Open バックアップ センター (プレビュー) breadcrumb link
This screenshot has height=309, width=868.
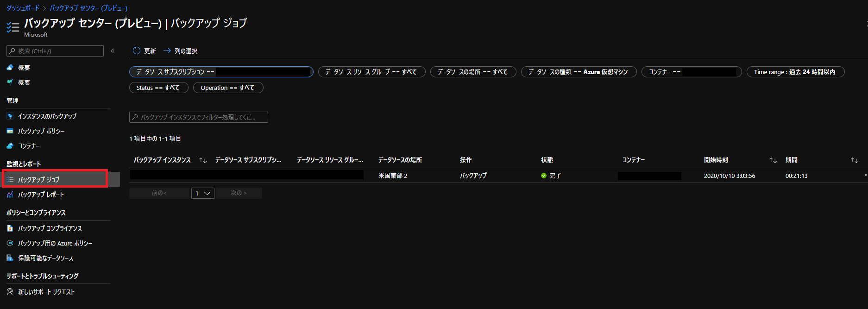click(88, 8)
